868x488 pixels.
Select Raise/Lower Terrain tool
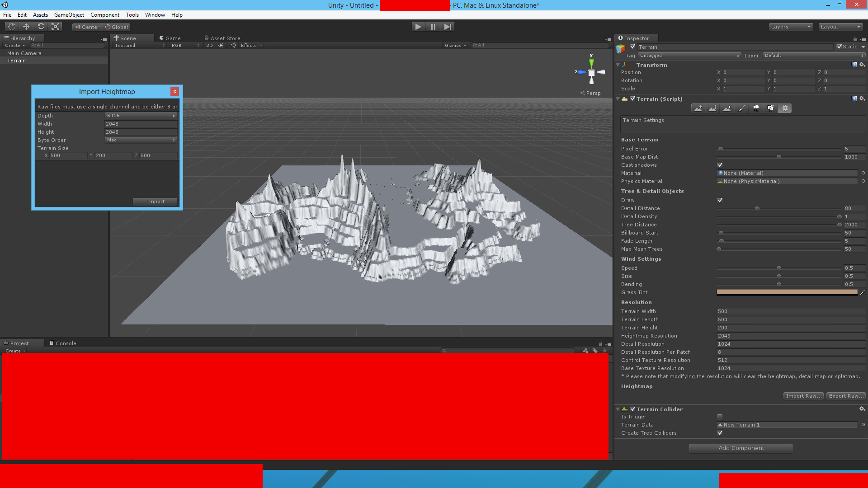tap(698, 108)
